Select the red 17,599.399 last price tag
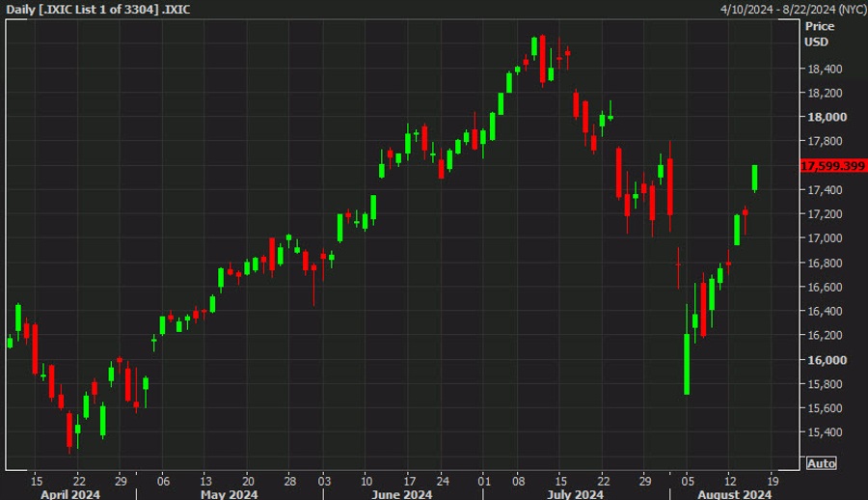The width and height of the screenshot is (868, 500). point(833,166)
